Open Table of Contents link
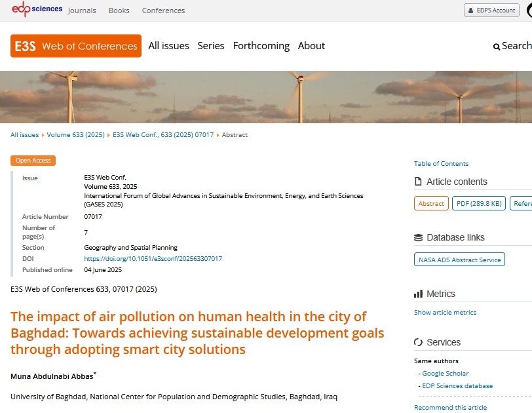 (x=441, y=164)
